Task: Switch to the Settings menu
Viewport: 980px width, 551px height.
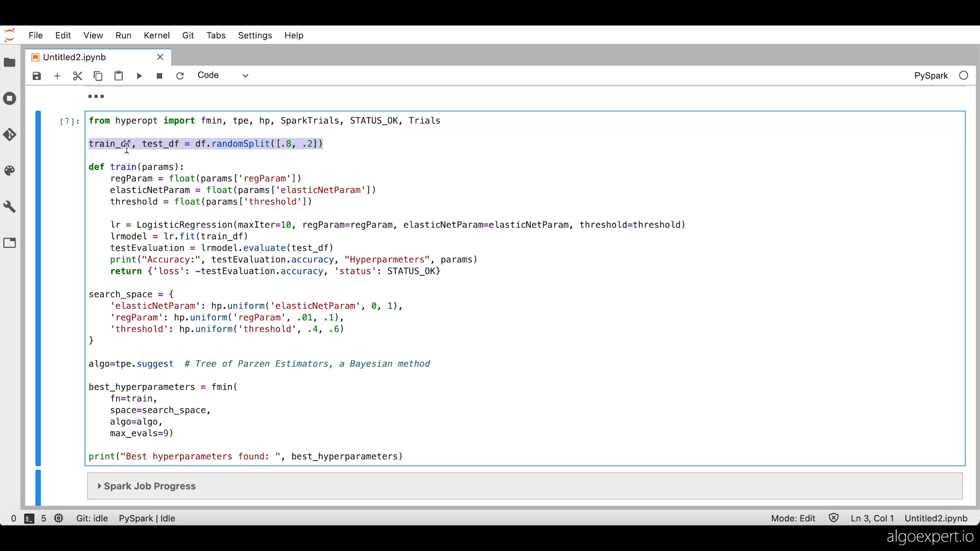Action: [255, 35]
